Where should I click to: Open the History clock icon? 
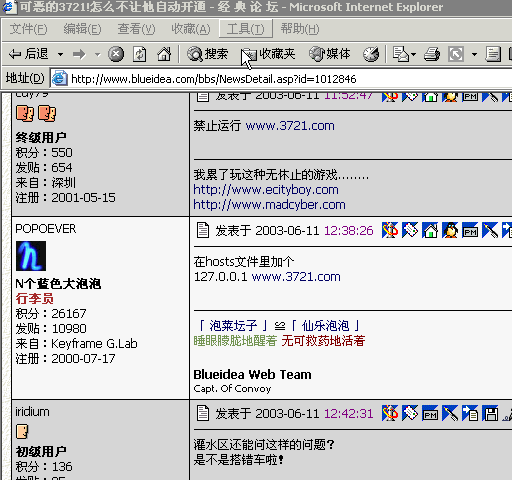(371, 54)
